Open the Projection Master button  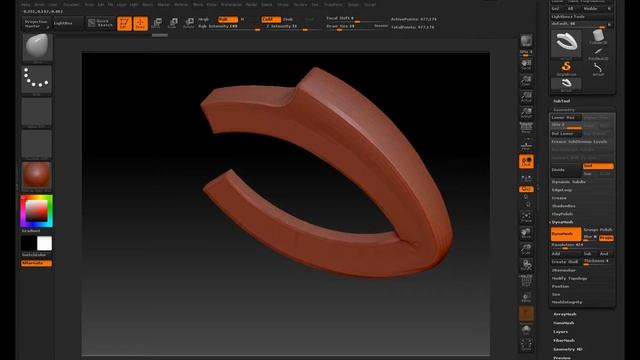[36, 24]
